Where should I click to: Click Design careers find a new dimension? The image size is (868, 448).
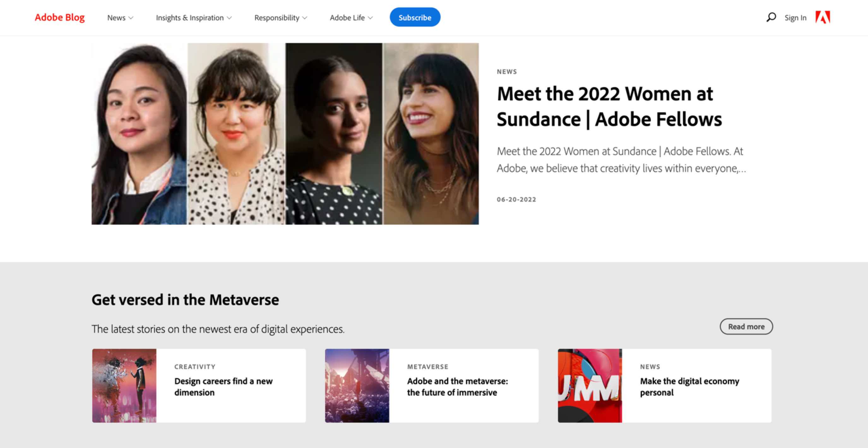click(x=223, y=387)
